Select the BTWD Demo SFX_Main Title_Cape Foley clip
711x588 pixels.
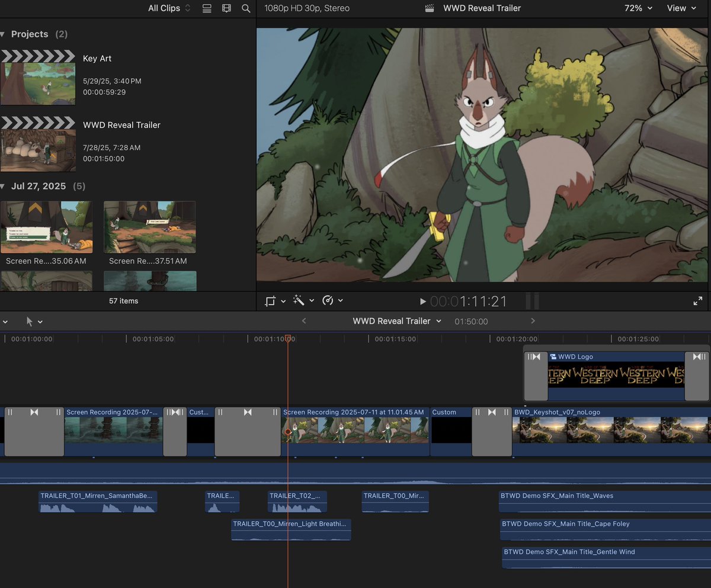coord(605,529)
